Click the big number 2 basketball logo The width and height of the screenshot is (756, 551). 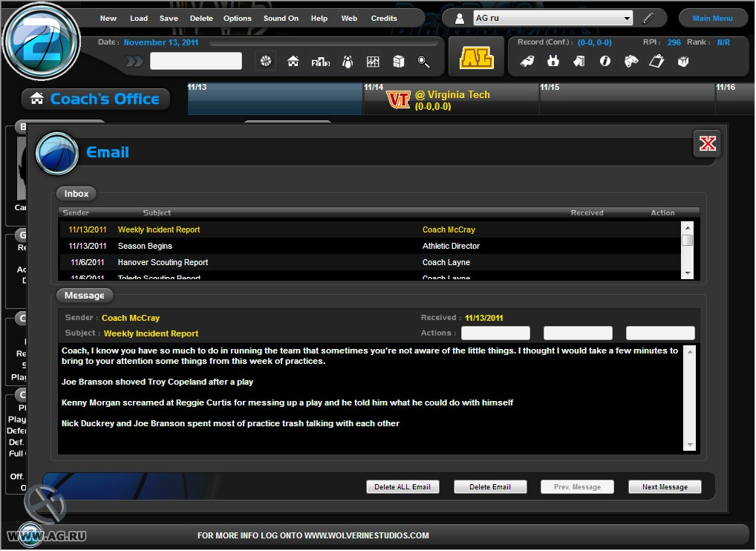click(42, 42)
